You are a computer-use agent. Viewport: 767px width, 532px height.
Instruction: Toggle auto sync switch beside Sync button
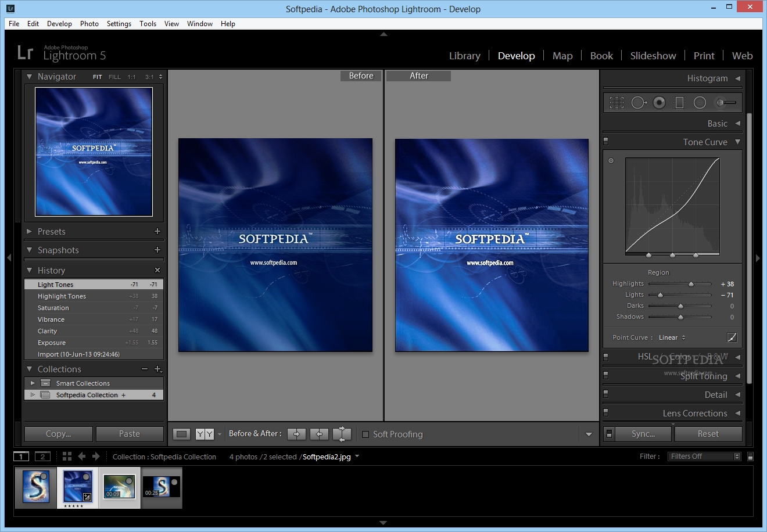click(609, 434)
